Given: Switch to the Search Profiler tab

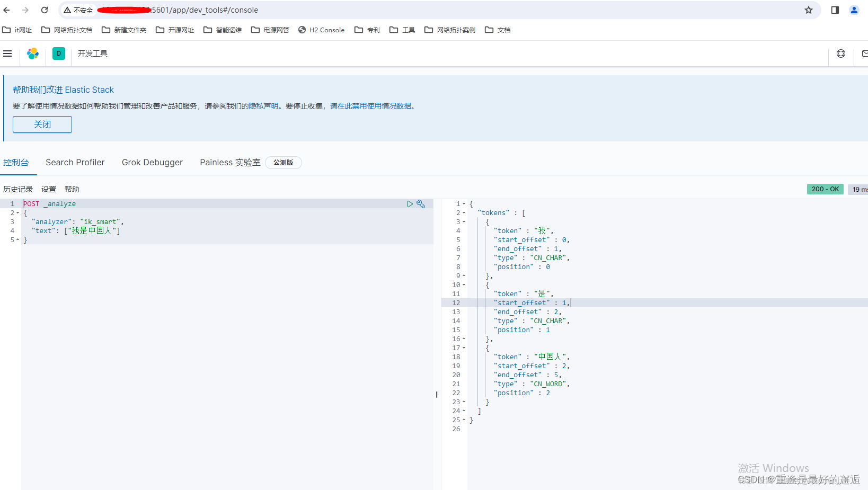Looking at the screenshot, I should click(75, 162).
